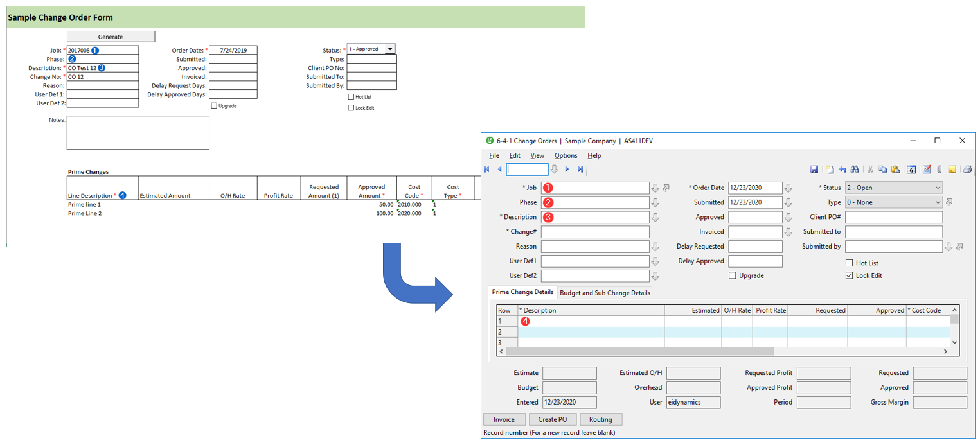The image size is (980, 445).
Task: Click the printer icon in toolbar
Action: click(968, 170)
